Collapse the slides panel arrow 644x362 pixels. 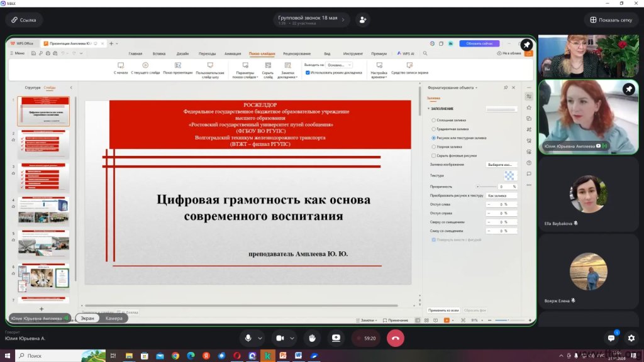point(71,87)
